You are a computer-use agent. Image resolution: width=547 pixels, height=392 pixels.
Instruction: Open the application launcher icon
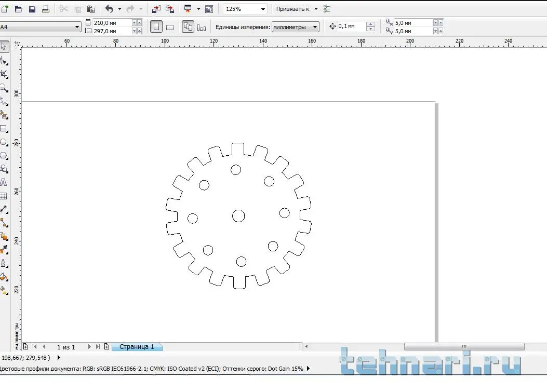pyautogui.click(x=188, y=9)
